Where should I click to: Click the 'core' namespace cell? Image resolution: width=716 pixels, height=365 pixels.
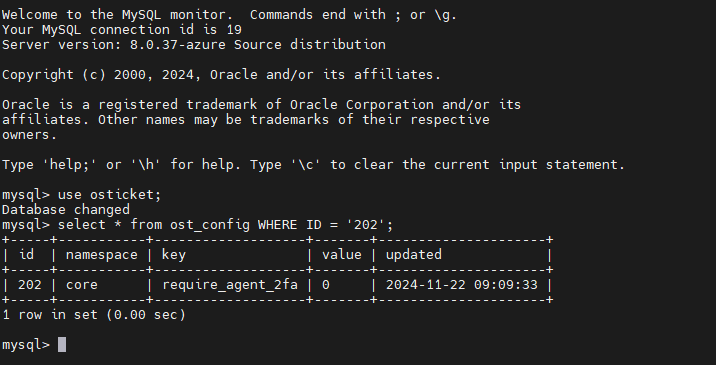[82, 285]
